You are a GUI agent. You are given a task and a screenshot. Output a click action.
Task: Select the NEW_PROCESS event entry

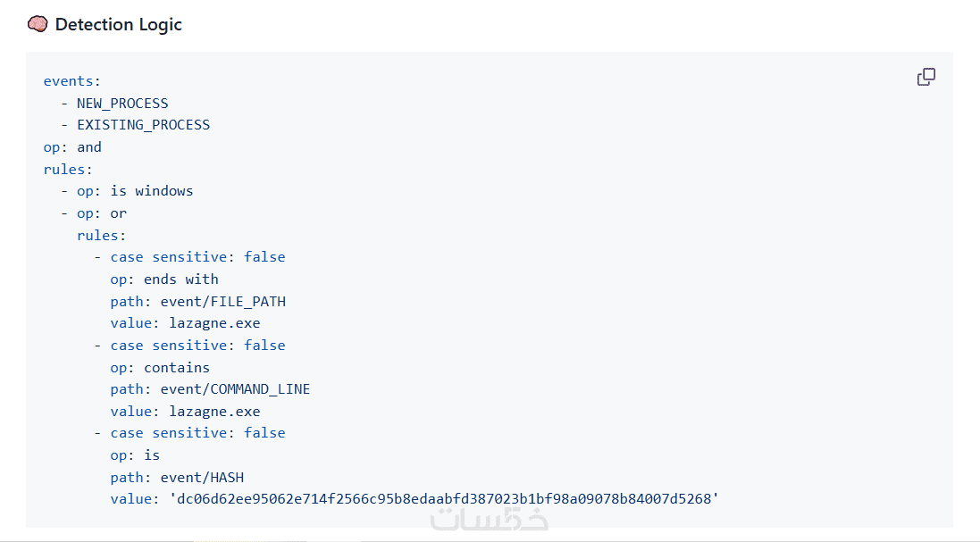pyautogui.click(x=122, y=104)
